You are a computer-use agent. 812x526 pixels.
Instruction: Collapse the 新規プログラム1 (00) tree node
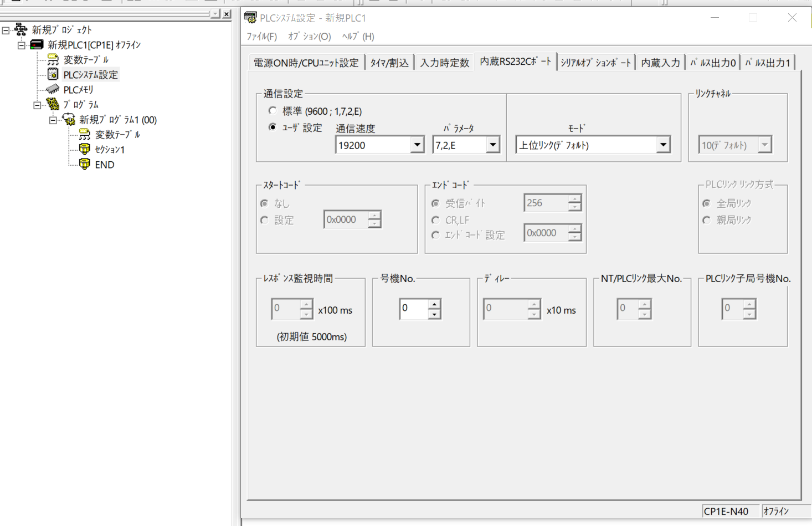53,120
